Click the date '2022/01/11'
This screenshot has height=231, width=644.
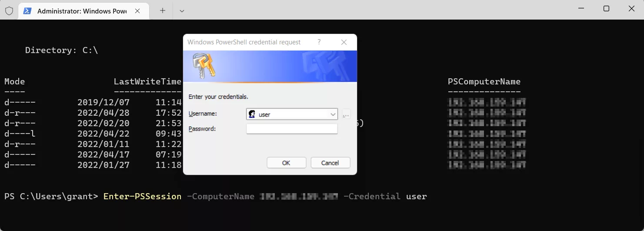point(103,144)
